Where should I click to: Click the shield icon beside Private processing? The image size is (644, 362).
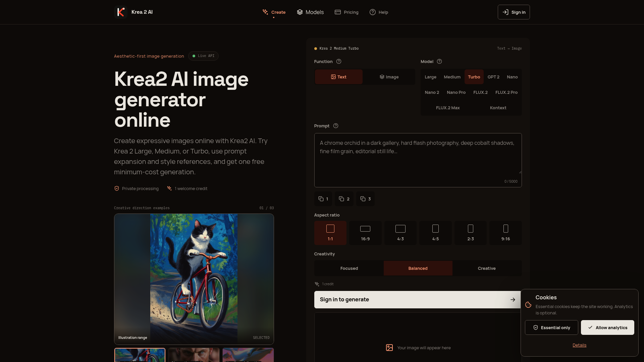117,188
